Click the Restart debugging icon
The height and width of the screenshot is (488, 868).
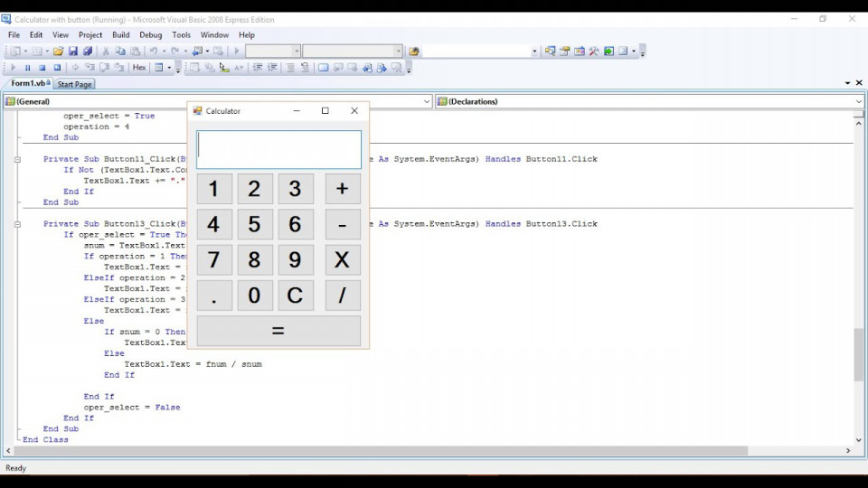(57, 68)
